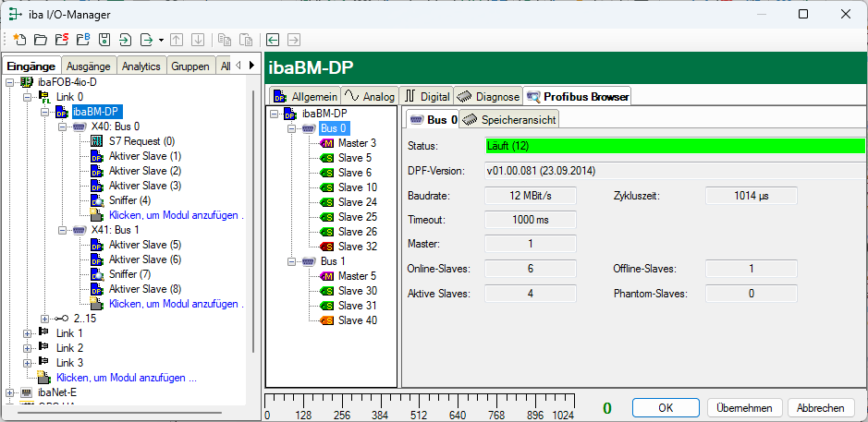The image size is (868, 422).
Task: Select S7 Request (0) module
Action: 141,141
